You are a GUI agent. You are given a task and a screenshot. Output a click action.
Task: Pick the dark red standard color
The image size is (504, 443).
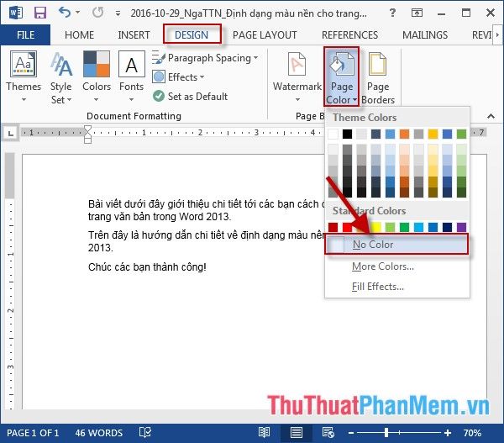tap(333, 227)
